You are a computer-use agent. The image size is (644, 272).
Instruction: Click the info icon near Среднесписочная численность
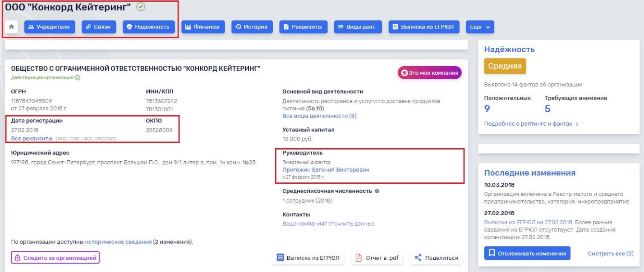tap(377, 191)
